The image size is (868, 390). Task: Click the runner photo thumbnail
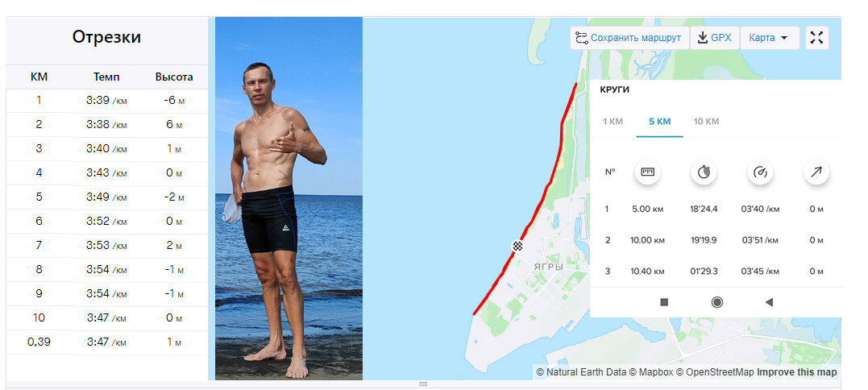[x=289, y=198]
